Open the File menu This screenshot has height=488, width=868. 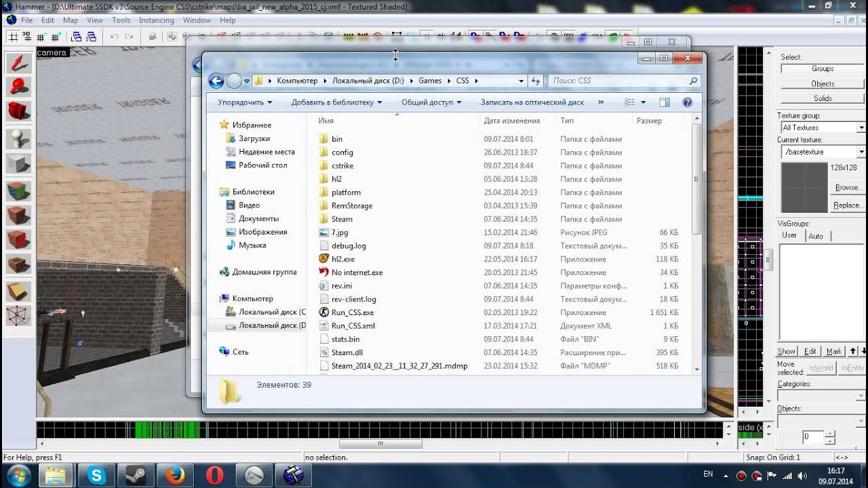point(26,20)
